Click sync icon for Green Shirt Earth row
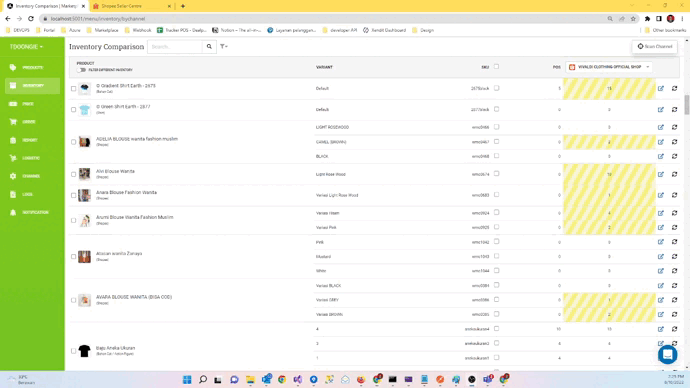Image resolution: width=690 pixels, height=388 pixels. (675, 110)
